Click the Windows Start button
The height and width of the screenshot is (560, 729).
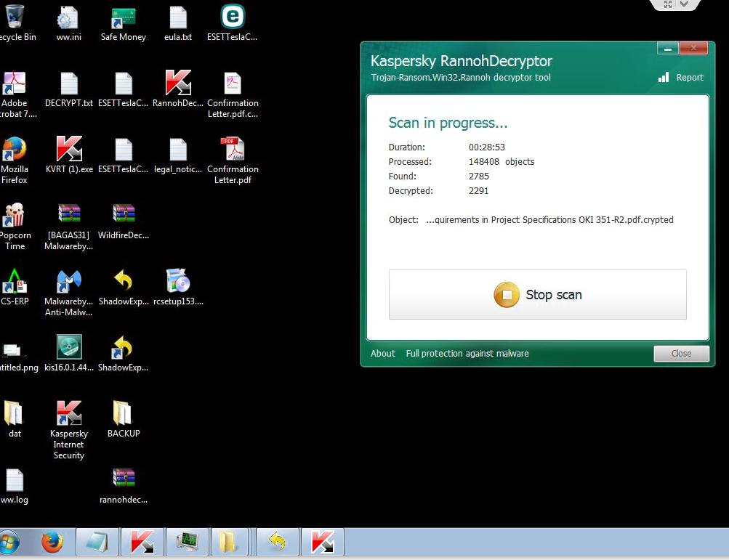[x=10, y=542]
